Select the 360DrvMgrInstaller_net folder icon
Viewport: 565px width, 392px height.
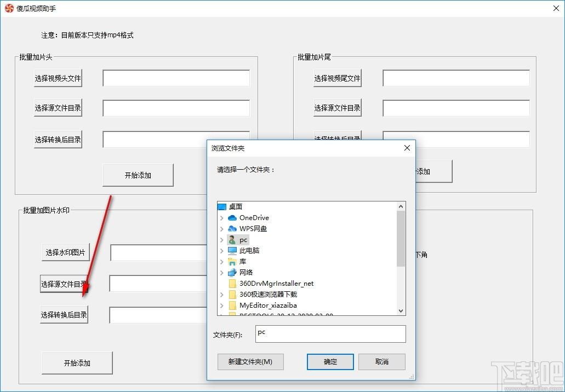click(x=232, y=284)
